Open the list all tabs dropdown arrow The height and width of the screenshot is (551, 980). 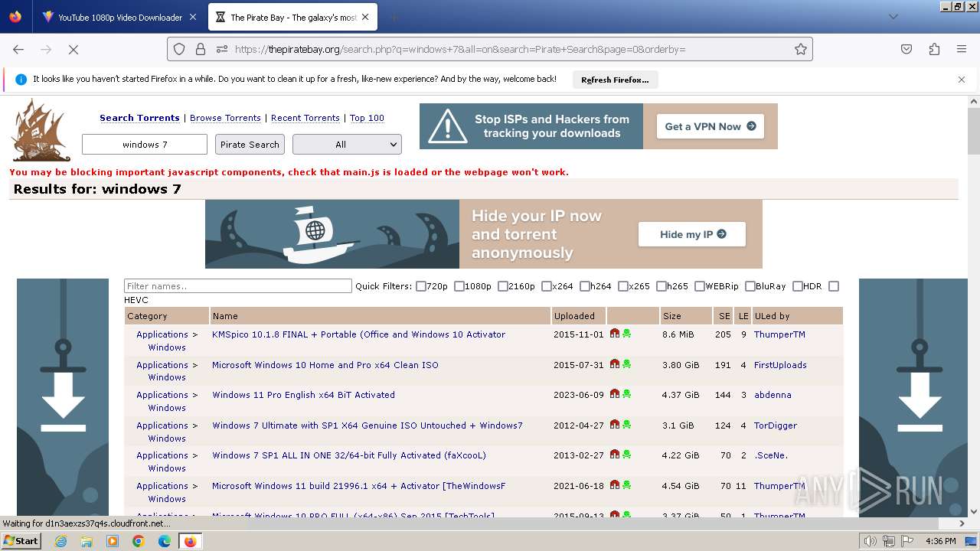[893, 17]
